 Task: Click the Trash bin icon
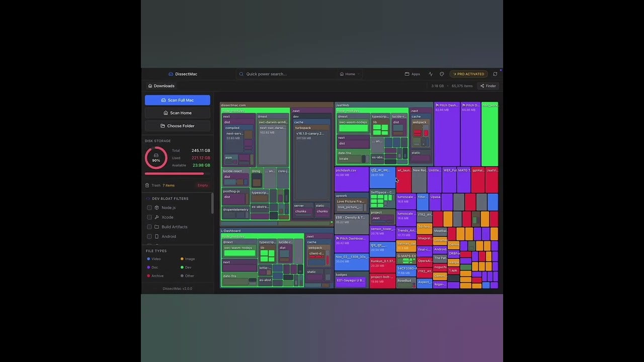(147, 186)
